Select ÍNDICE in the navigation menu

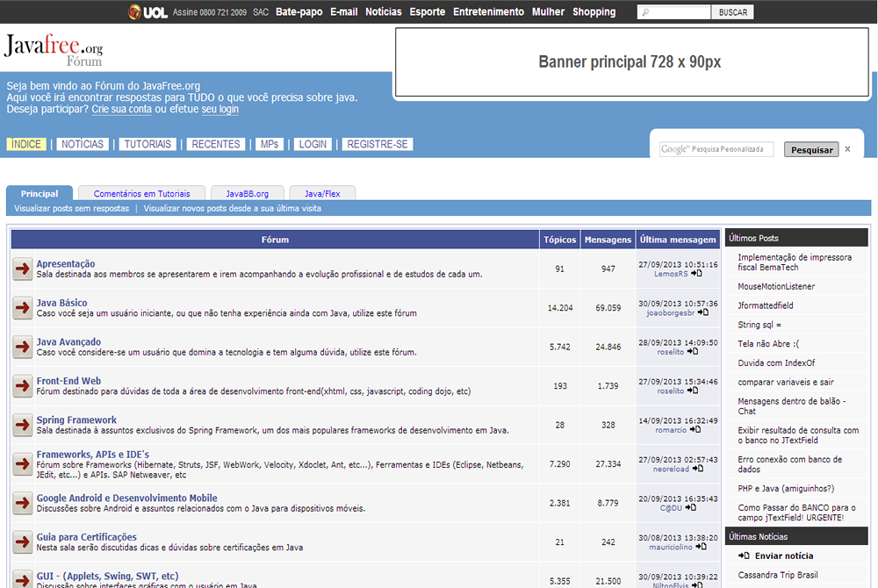pyautogui.click(x=26, y=144)
